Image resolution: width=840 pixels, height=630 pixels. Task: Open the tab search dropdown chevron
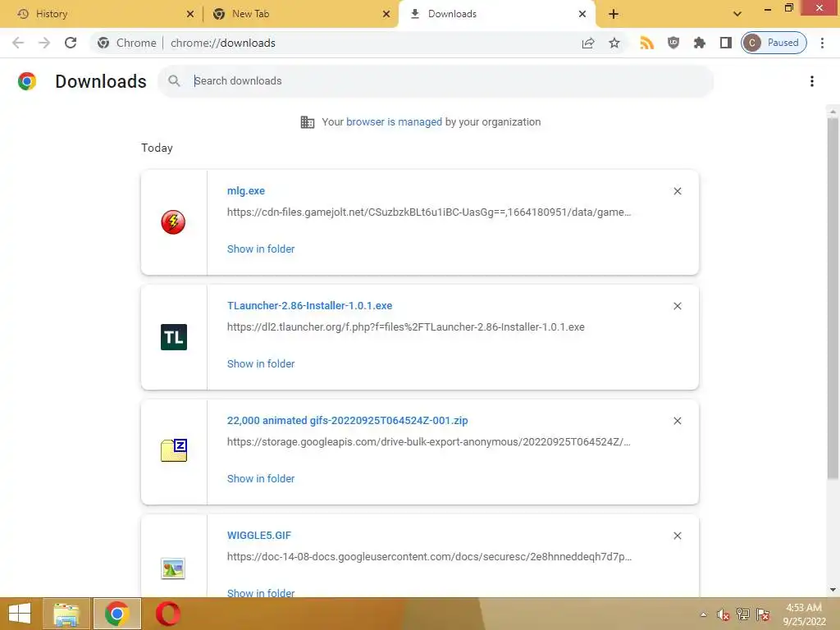[x=737, y=14]
